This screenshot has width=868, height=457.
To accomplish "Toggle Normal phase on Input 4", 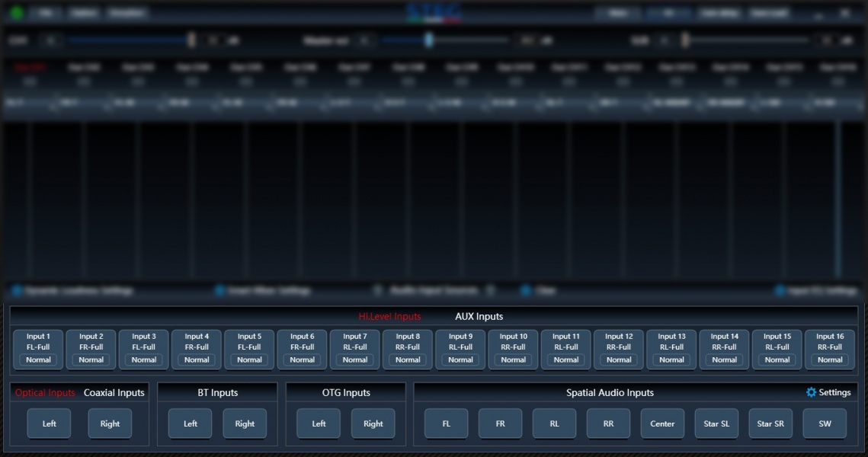I will point(197,360).
